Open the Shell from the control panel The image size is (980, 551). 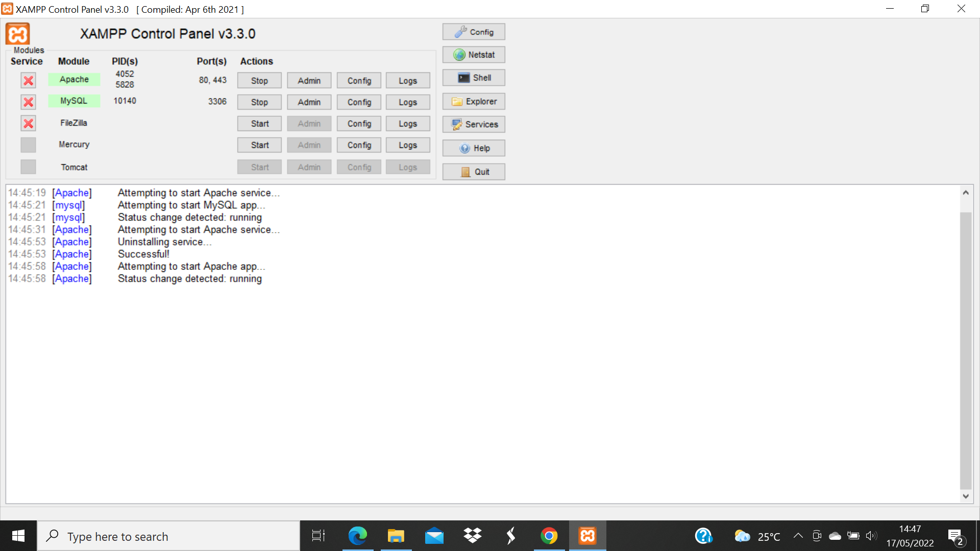[x=473, y=78]
